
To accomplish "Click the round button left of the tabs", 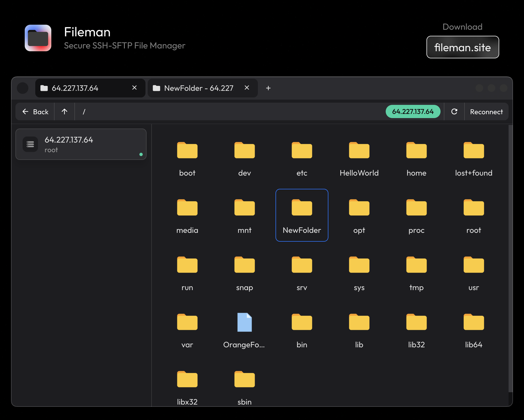I will [x=23, y=88].
